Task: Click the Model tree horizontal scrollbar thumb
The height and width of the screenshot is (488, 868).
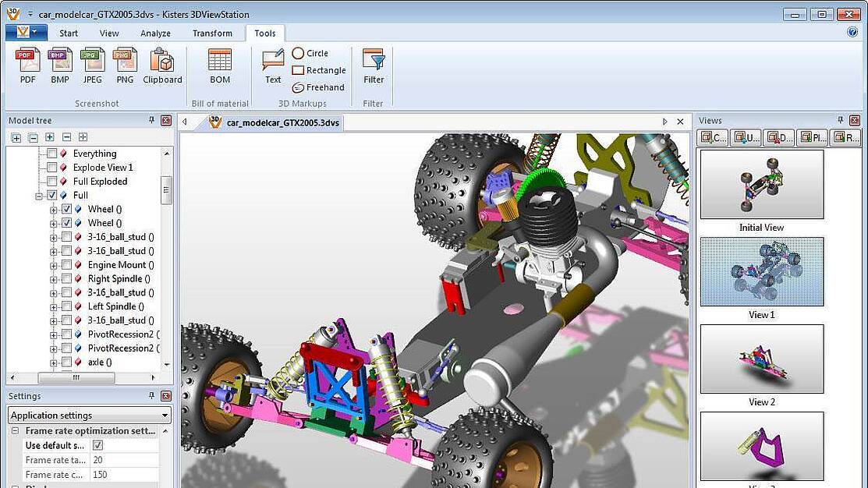Action: pos(76,377)
